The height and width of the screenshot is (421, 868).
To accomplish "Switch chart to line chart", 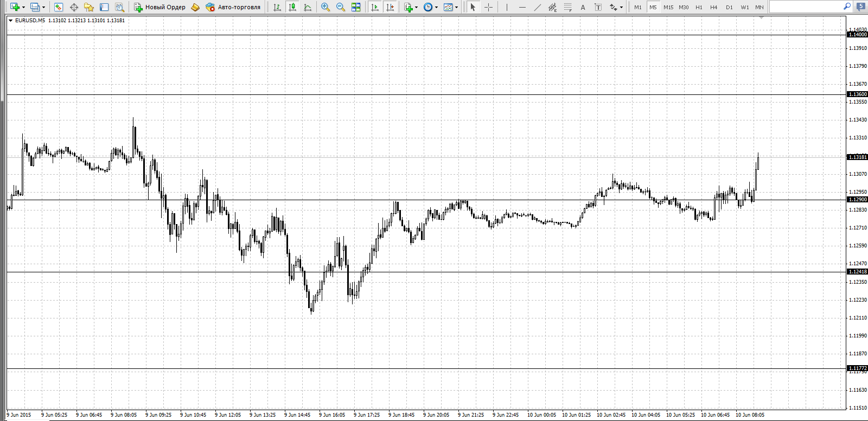I will 308,7.
